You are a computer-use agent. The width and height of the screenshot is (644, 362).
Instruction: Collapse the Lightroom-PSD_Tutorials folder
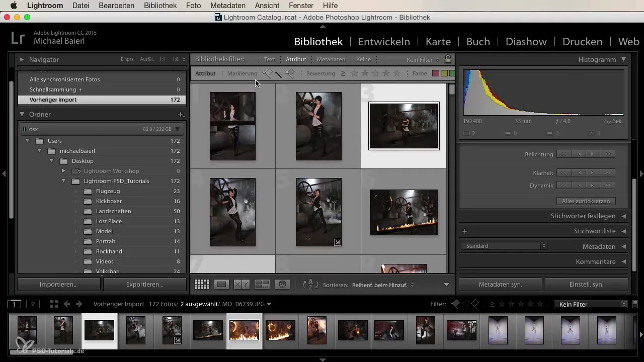click(63, 181)
